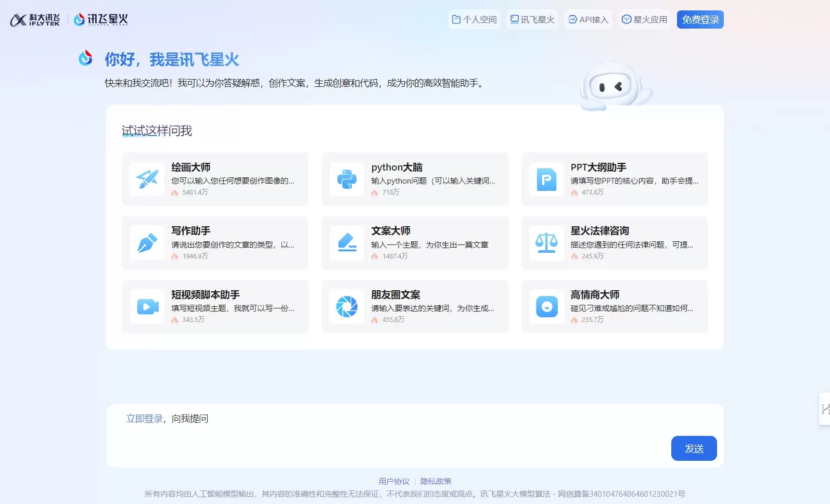Select the 高情商大师 card title
This screenshot has width=830, height=504.
click(x=595, y=295)
